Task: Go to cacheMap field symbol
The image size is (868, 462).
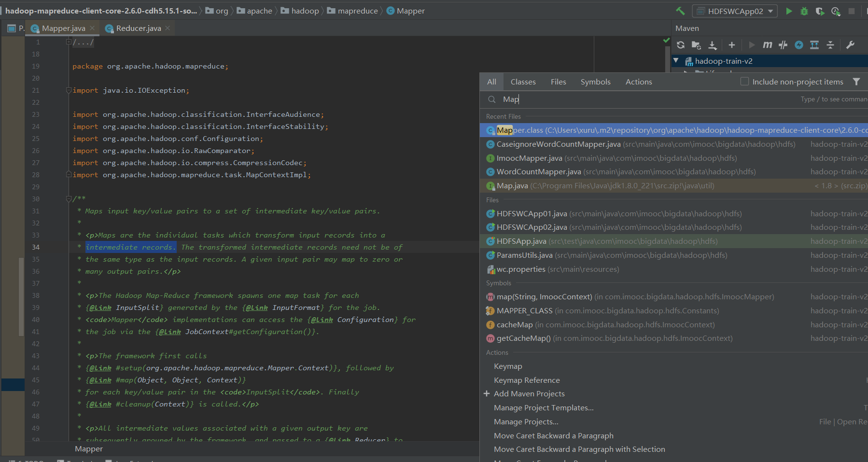Action: pyautogui.click(x=674, y=324)
